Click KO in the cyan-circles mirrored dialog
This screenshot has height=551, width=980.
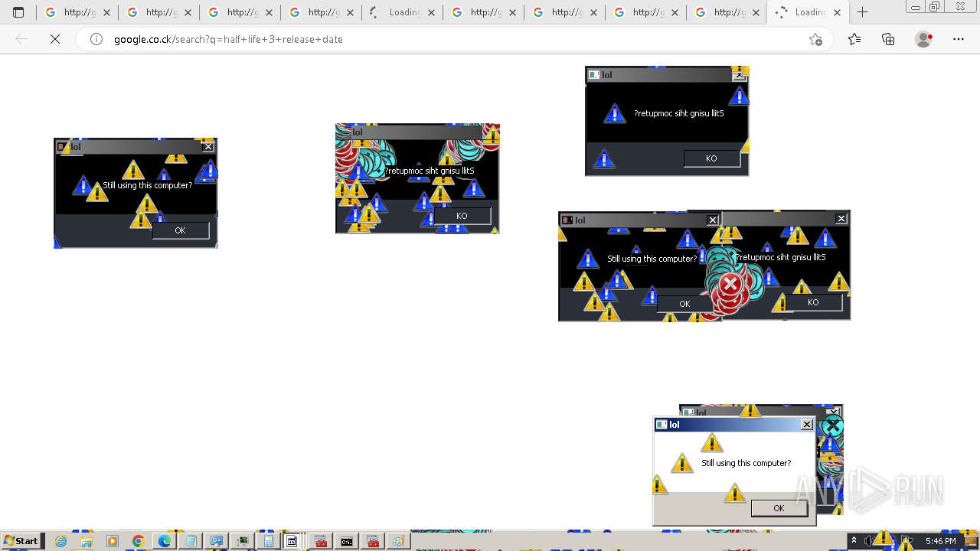pyautogui.click(x=462, y=216)
